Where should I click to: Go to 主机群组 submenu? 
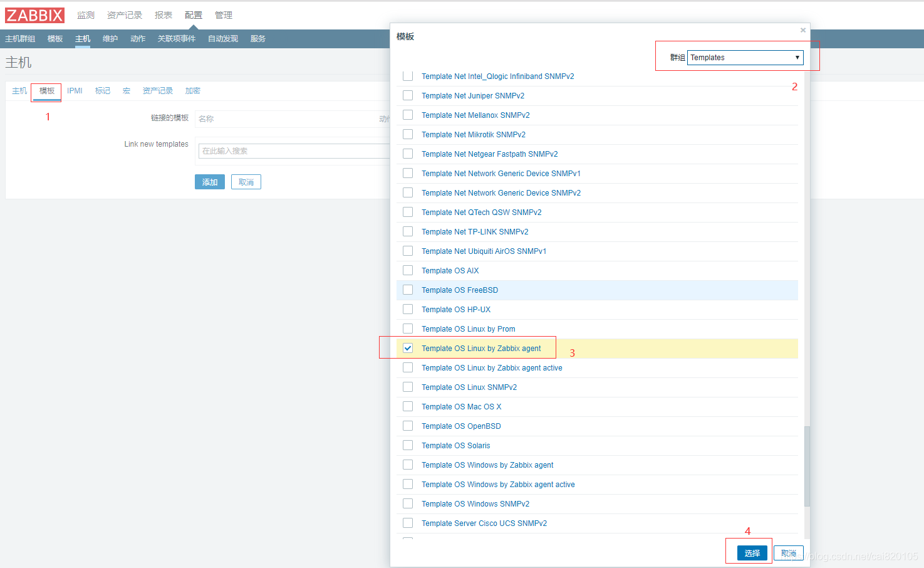click(x=20, y=39)
